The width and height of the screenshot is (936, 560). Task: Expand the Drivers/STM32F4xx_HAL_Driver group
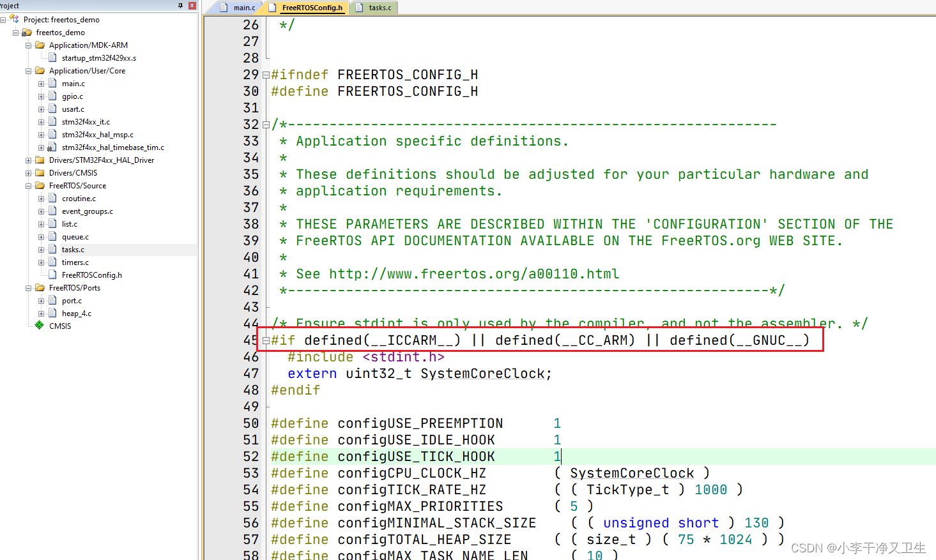click(x=28, y=160)
